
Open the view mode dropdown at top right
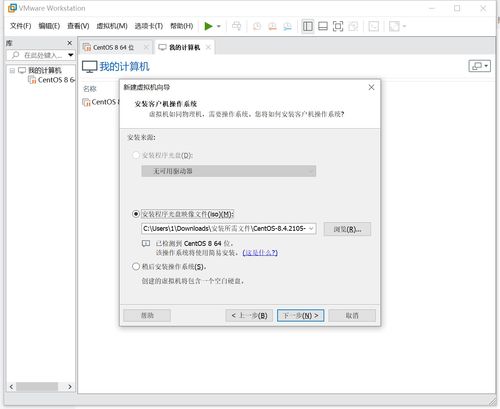point(479,66)
